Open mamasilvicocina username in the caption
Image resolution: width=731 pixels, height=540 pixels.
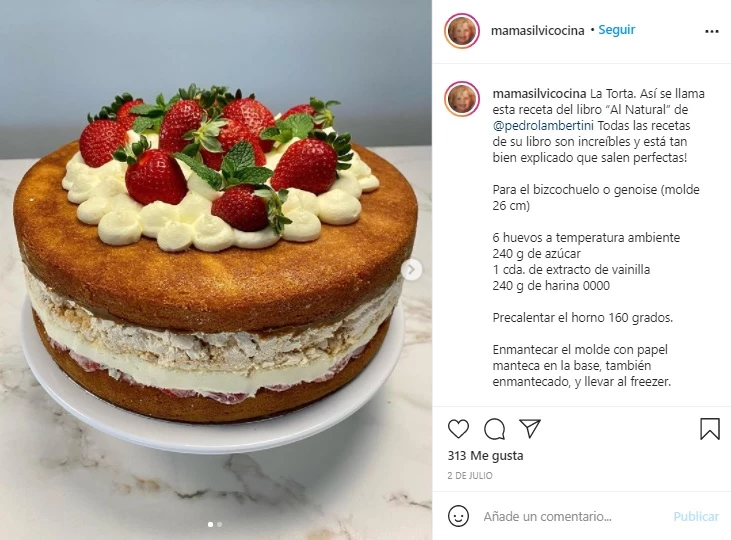point(539,94)
